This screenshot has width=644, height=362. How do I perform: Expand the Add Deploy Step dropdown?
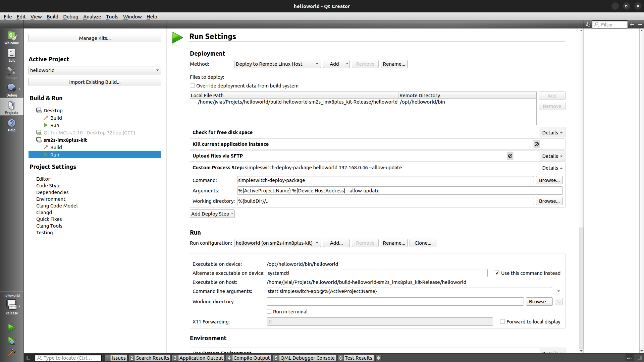[x=212, y=214]
